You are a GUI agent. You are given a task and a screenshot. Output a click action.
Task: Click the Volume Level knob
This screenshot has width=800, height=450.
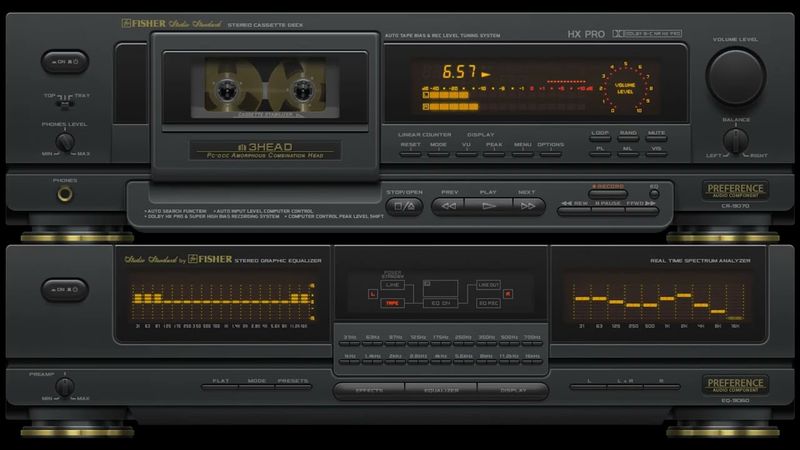coord(736,76)
